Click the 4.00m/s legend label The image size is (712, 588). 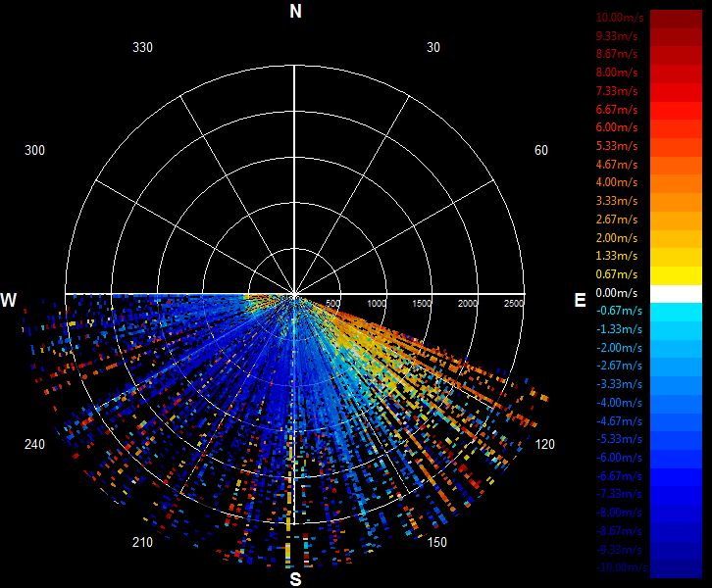click(617, 182)
